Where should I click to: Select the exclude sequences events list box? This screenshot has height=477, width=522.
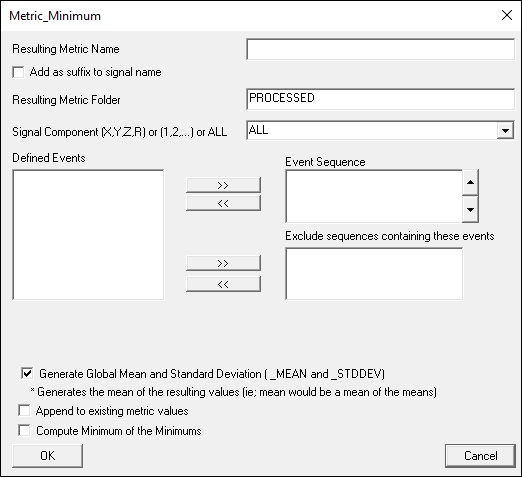tap(374, 274)
